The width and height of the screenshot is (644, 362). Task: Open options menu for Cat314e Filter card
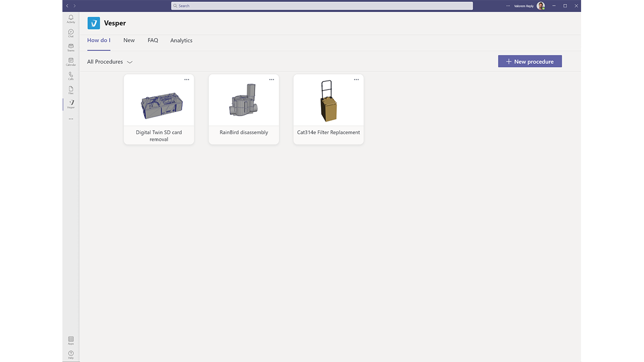pos(356,79)
